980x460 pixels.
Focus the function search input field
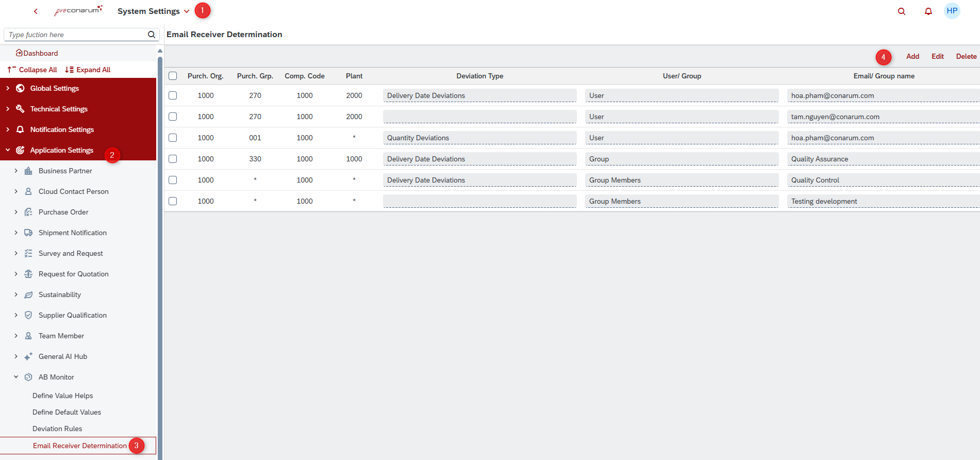[77, 35]
